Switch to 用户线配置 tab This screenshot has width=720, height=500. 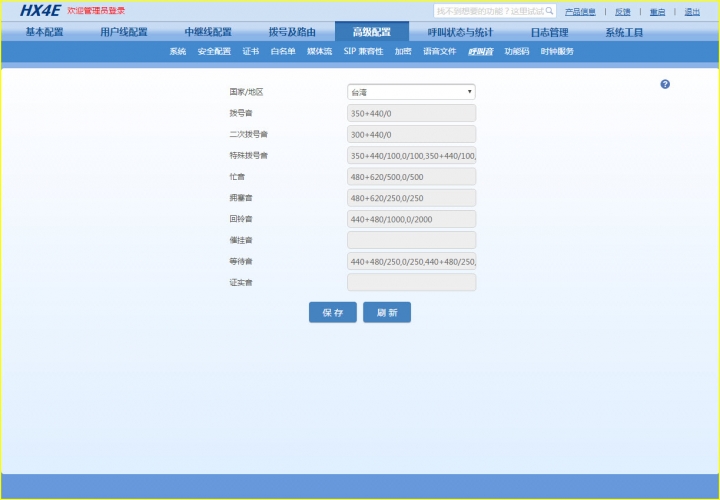coord(124,32)
